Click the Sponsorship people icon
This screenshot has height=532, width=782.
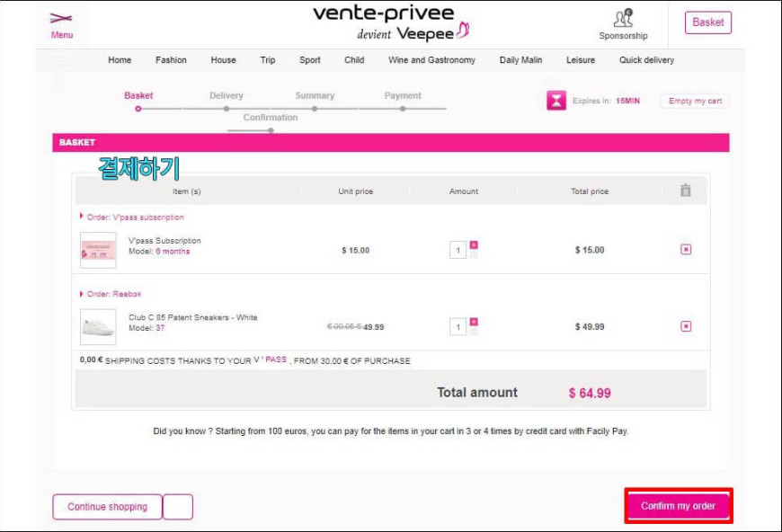pos(623,19)
